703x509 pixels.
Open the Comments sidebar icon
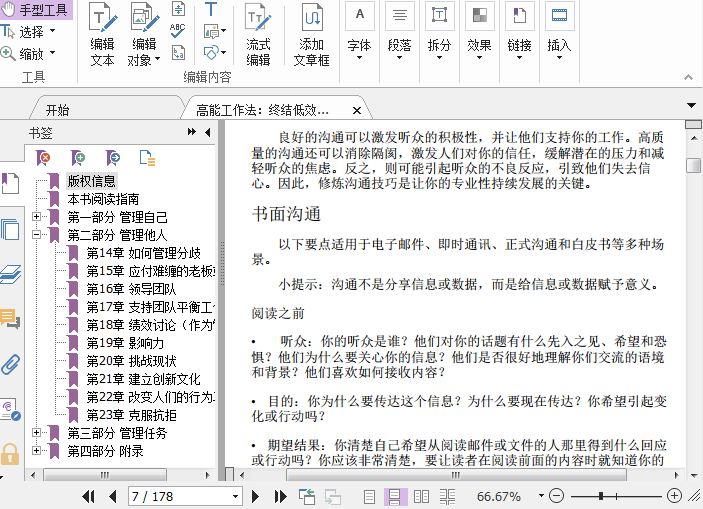[x=10, y=318]
